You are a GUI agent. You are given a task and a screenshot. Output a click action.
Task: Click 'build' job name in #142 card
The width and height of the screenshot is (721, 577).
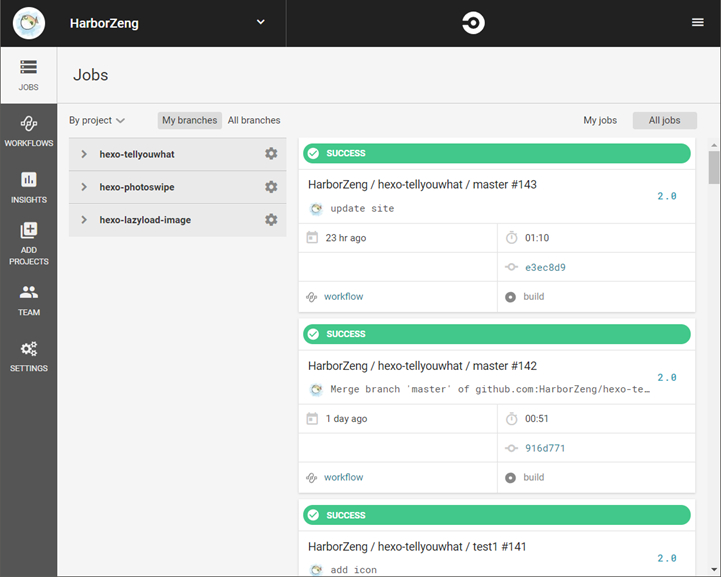[x=533, y=477]
